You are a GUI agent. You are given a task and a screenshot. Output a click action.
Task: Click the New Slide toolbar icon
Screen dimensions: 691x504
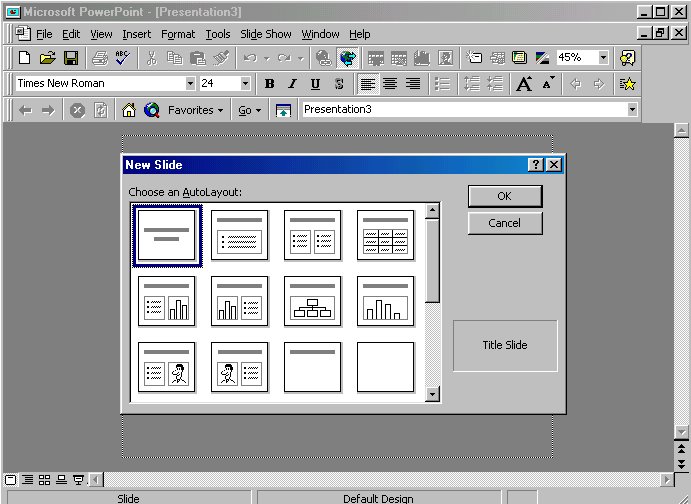click(474, 58)
